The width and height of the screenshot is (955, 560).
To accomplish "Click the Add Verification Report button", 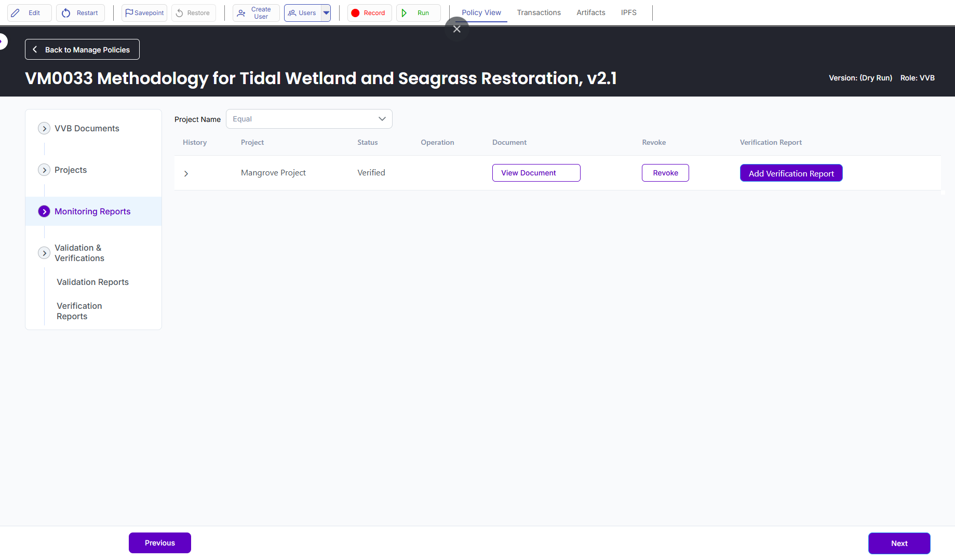I will point(791,173).
